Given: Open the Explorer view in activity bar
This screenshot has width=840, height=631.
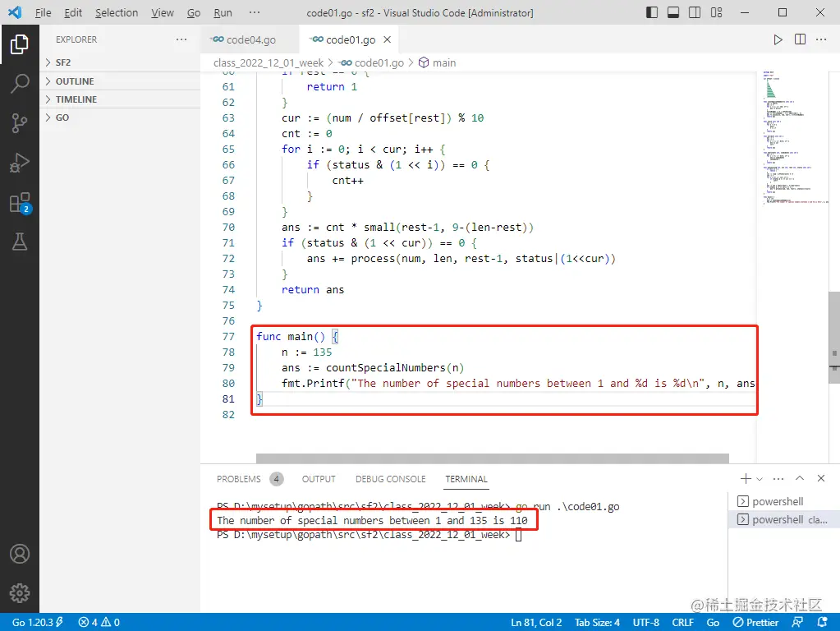Looking at the screenshot, I should point(19,44).
